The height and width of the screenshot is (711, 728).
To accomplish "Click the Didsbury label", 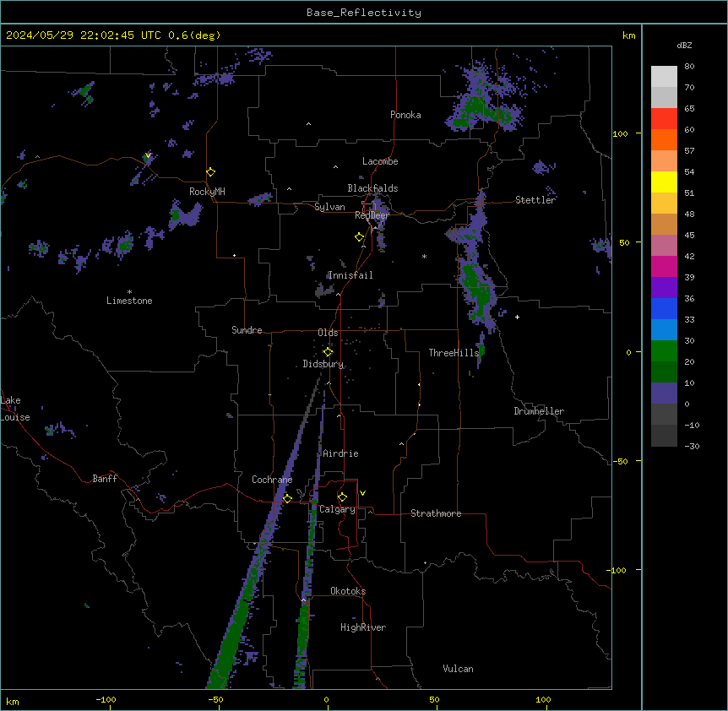I will 323,364.
